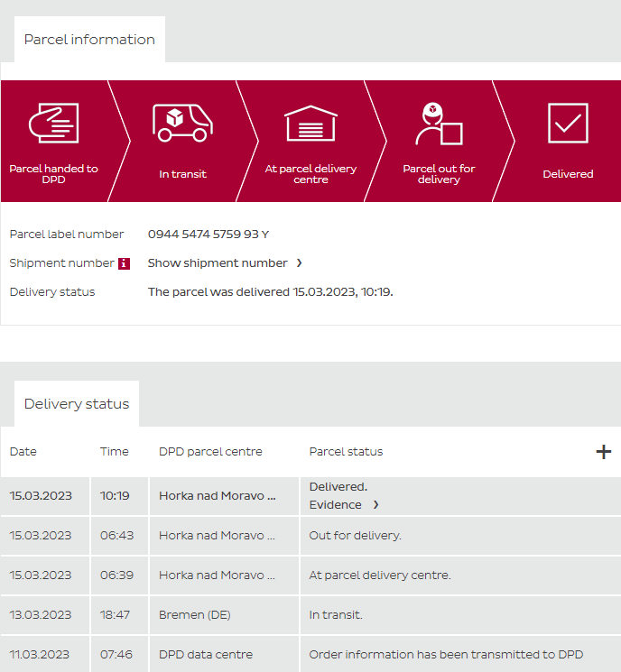The width and height of the screenshot is (621, 672).
Task: Expand Show shipment number chevron
Action: pyautogui.click(x=300, y=263)
